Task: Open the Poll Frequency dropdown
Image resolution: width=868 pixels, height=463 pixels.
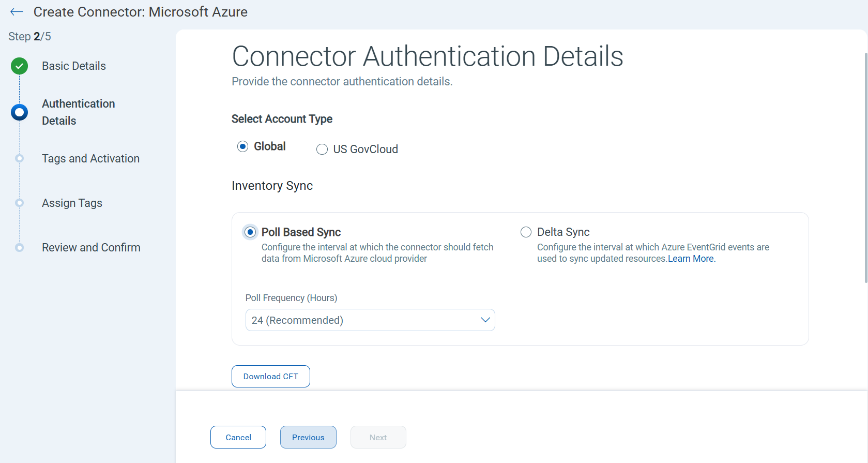Action: click(x=370, y=320)
